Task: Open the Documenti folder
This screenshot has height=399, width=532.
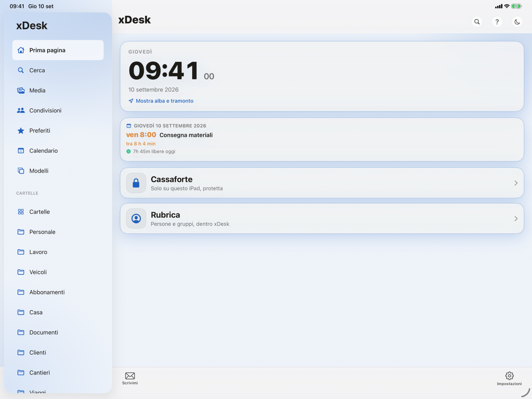Action: [x=58, y=332]
